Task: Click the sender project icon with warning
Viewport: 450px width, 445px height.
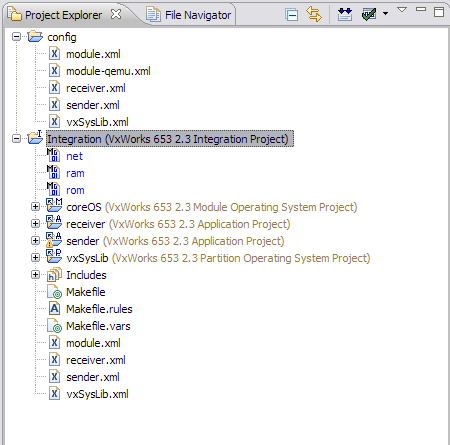Action: click(54, 240)
